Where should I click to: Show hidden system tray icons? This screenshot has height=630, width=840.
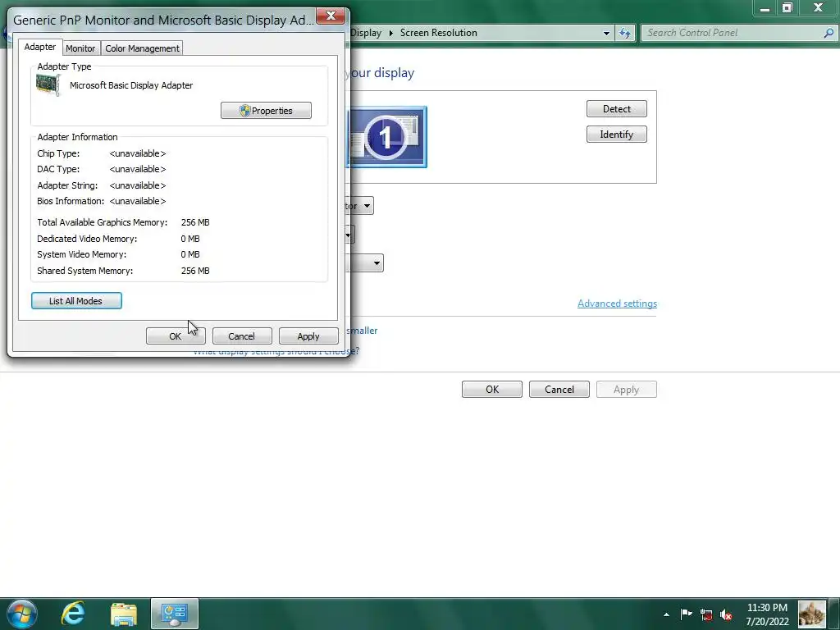coord(666,614)
